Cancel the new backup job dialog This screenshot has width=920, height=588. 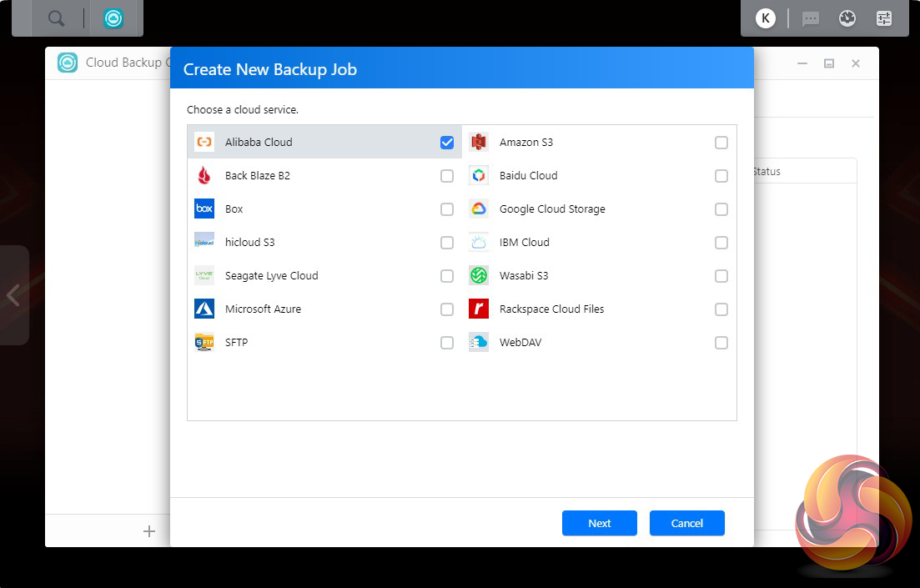click(686, 523)
